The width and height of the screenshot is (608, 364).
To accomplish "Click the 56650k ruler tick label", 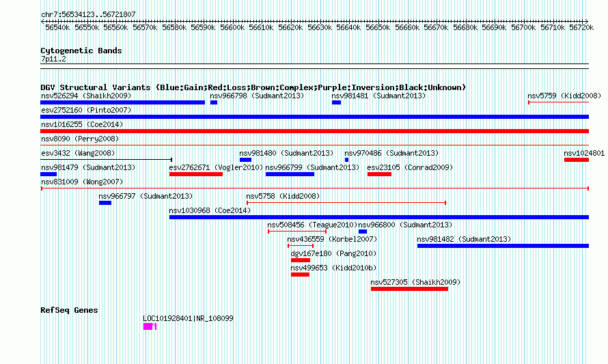I will [378, 27].
